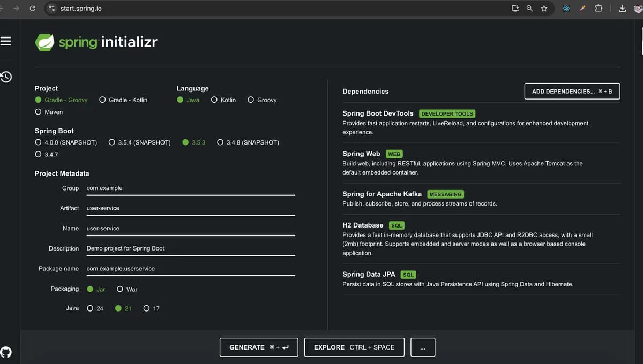Image resolution: width=643 pixels, height=364 pixels.
Task: Set packaging to War
Action: (127, 289)
